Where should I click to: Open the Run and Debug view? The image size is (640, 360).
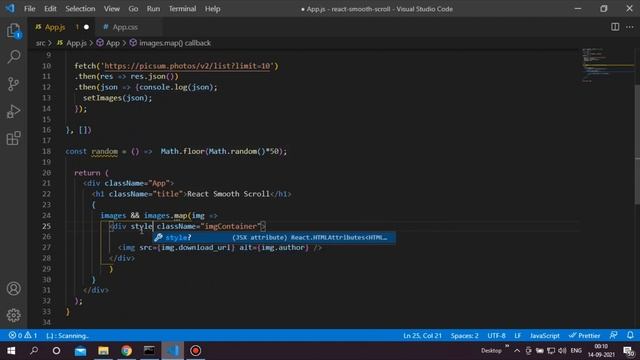point(13,111)
